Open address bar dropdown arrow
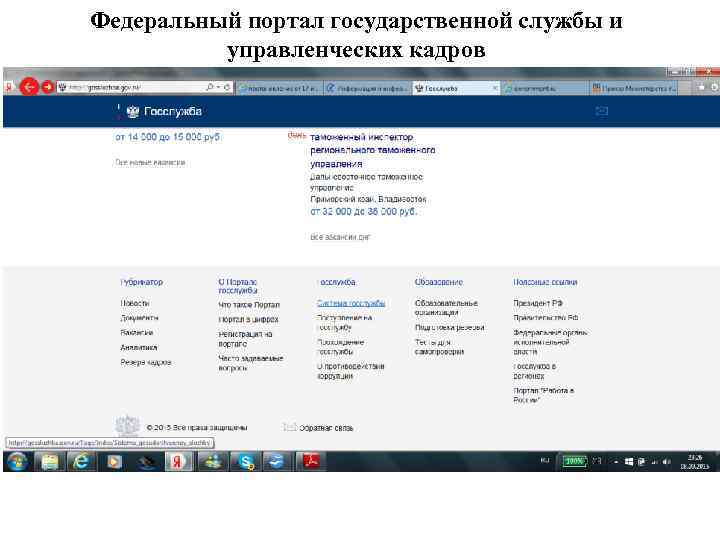 click(x=219, y=87)
